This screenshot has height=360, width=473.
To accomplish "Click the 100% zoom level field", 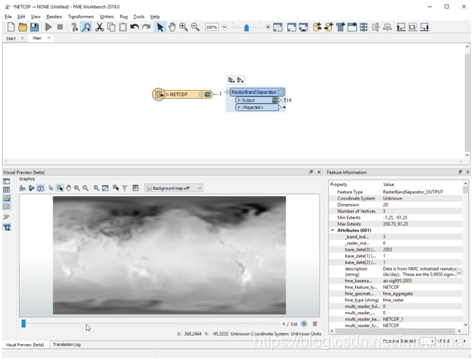I will tap(212, 27).
